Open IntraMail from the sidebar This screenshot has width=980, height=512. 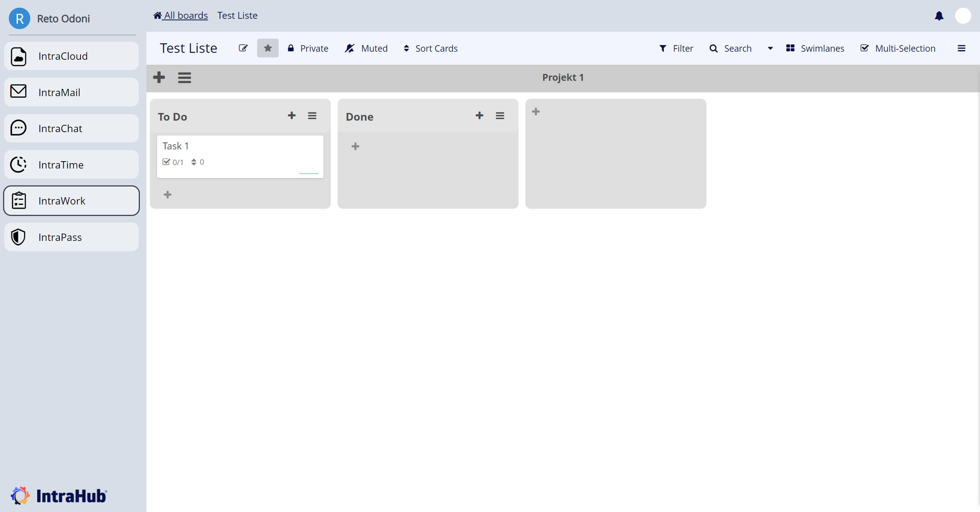(71, 92)
